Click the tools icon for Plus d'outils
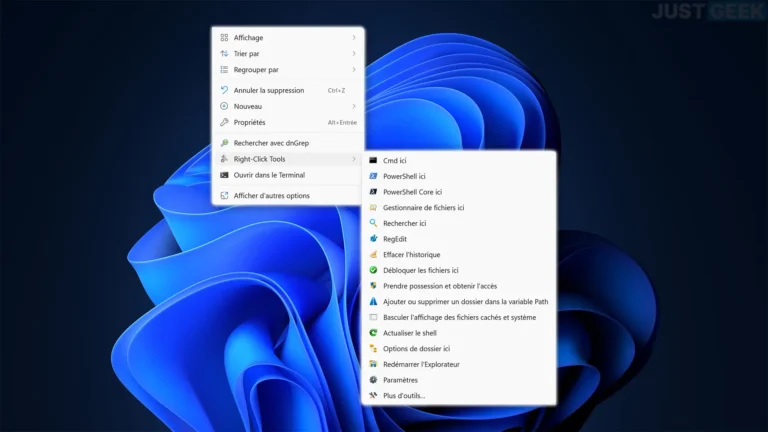The image size is (768, 432). pyautogui.click(x=373, y=395)
